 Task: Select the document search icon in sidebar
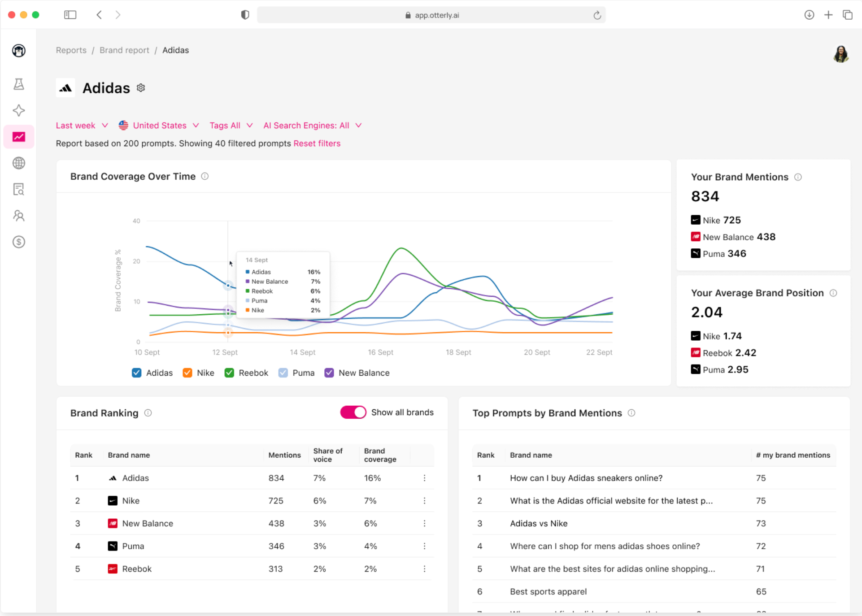(18, 189)
